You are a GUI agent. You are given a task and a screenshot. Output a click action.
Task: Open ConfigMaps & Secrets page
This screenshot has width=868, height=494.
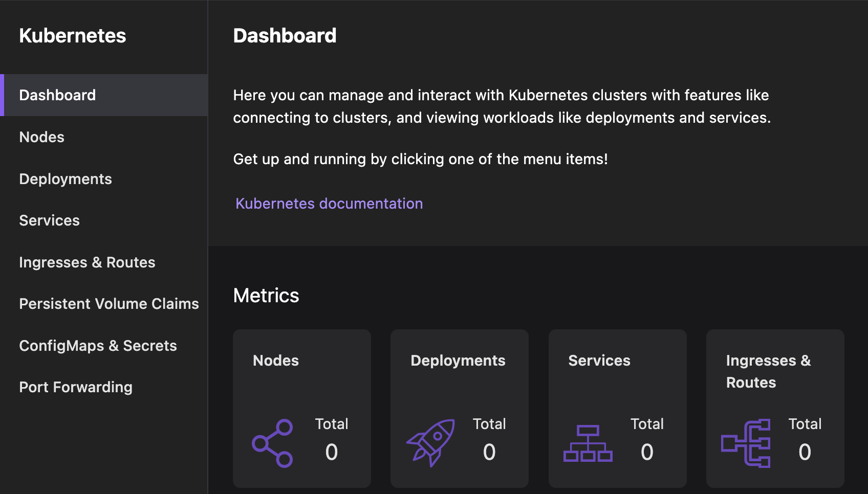click(104, 346)
